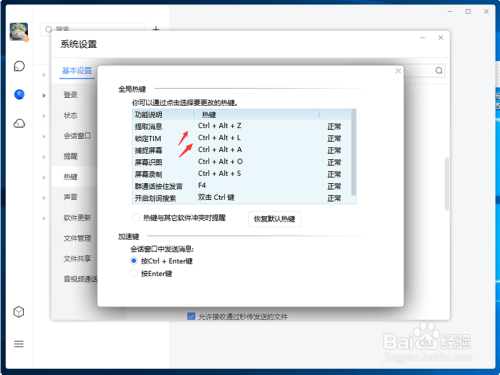The height and width of the screenshot is (375, 500).
Task: Open the cloud files icon in sidebar
Action: [19, 124]
